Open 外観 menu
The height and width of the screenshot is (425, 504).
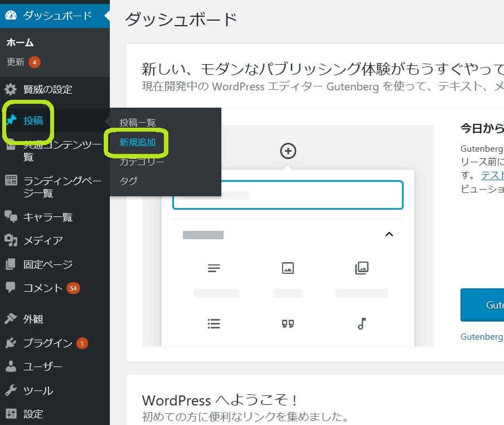coord(55,319)
